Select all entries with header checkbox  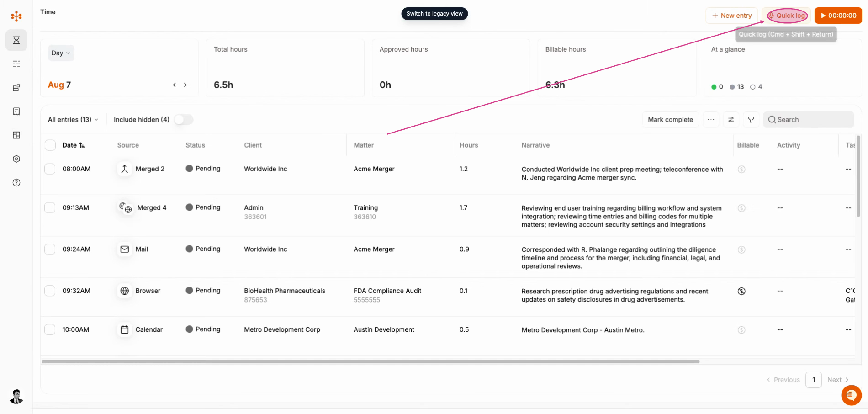pyautogui.click(x=50, y=145)
